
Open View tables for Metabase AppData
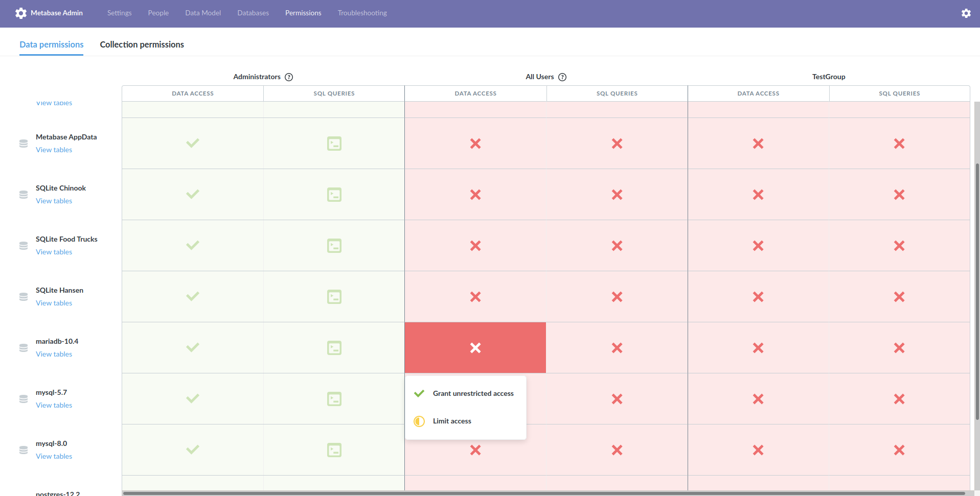(54, 150)
